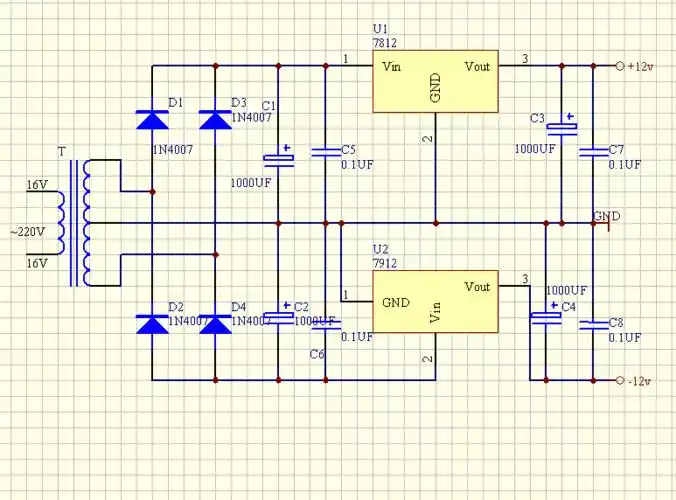The image size is (676, 500).
Task: Select the GND net label at right
Action: click(606, 216)
